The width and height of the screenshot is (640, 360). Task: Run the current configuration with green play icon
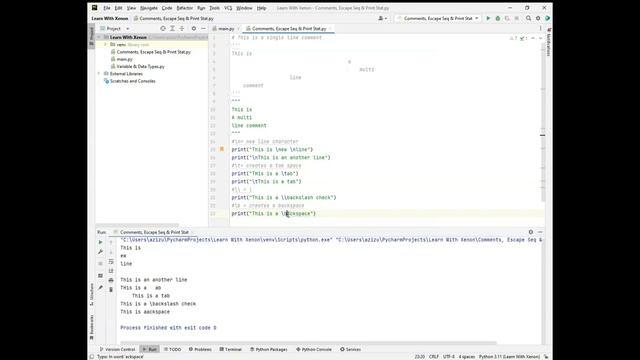pos(488,18)
